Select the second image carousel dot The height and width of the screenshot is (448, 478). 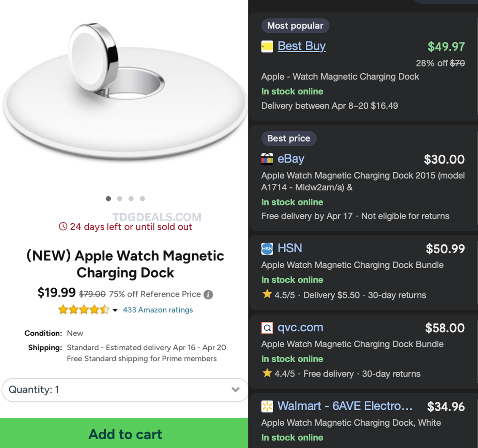(x=120, y=199)
